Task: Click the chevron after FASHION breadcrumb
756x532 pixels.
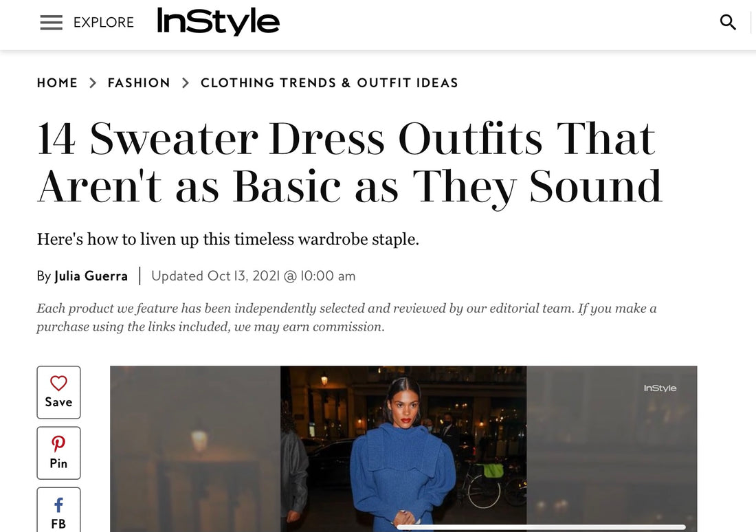Action: click(185, 83)
